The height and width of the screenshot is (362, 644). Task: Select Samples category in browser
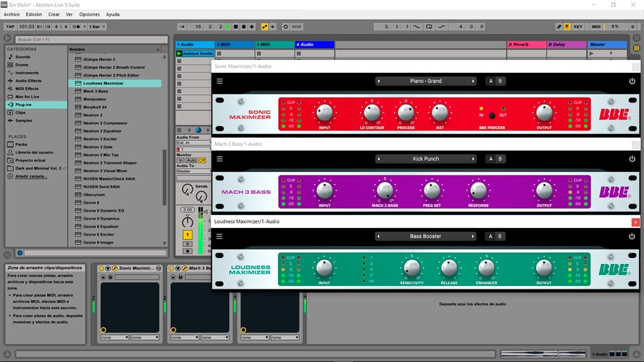[x=24, y=121]
